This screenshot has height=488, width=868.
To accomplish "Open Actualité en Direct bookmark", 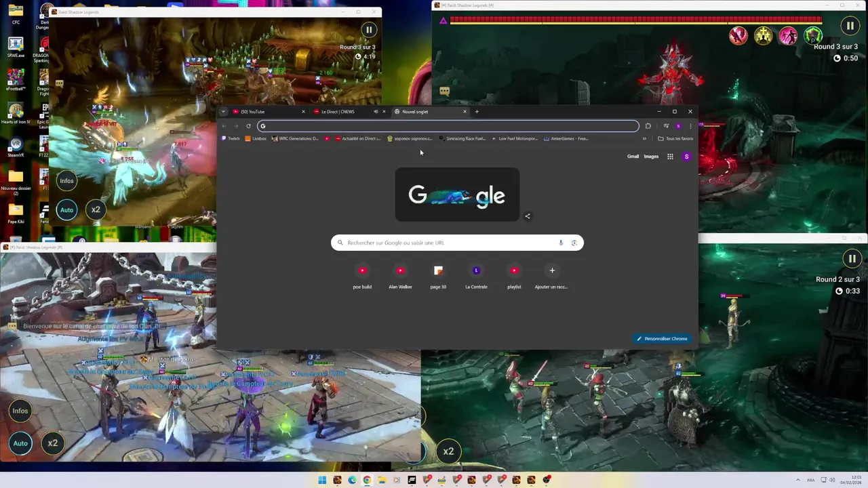I will click(x=357, y=138).
